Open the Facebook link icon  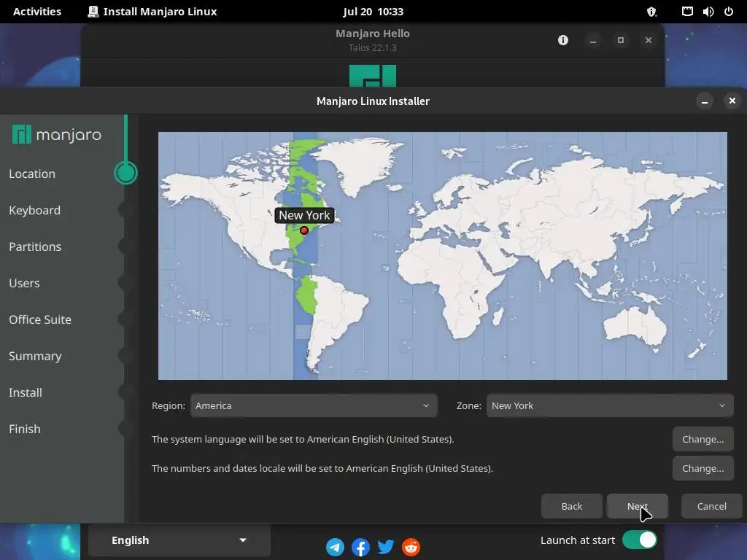[360, 547]
